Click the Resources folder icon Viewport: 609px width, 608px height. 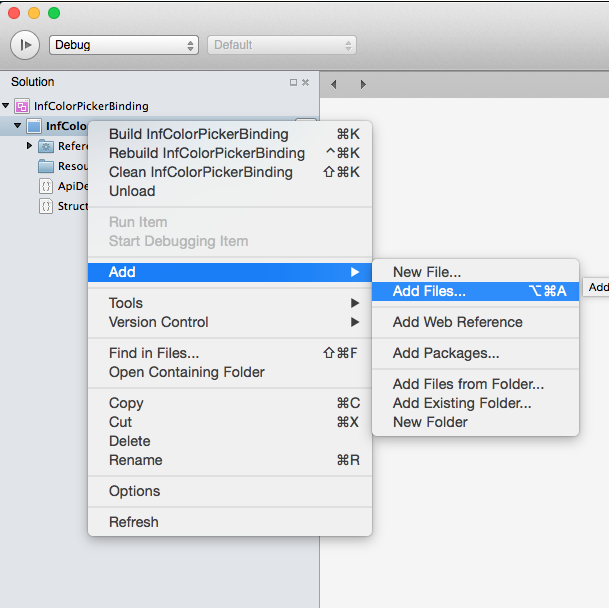(46, 166)
